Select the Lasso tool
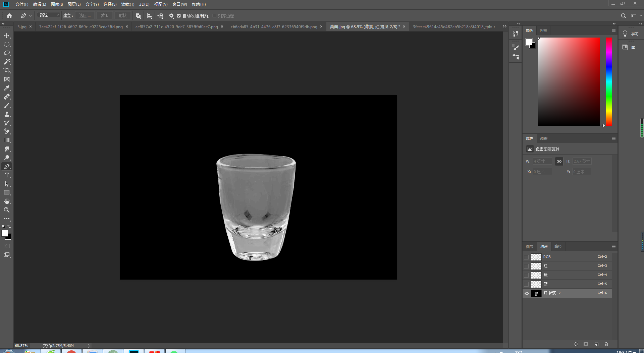 (7, 53)
